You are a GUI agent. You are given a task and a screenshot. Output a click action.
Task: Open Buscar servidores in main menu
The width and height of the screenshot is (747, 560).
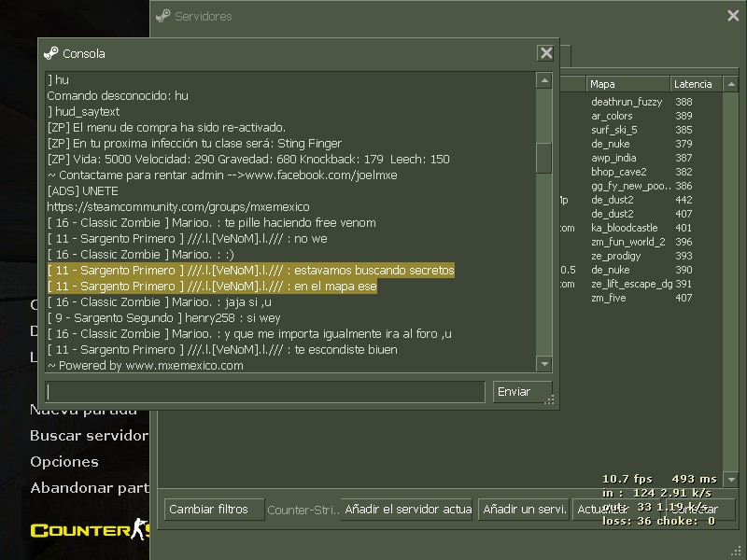pos(89,436)
